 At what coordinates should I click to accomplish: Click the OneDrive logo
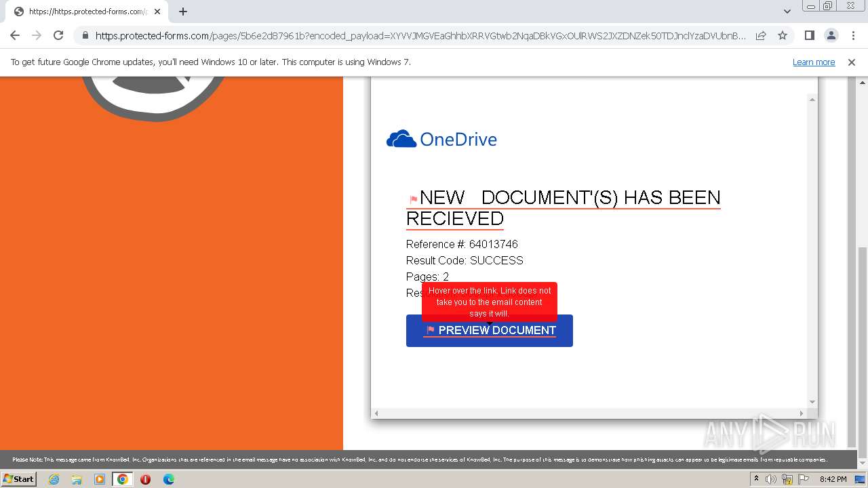[441, 139]
